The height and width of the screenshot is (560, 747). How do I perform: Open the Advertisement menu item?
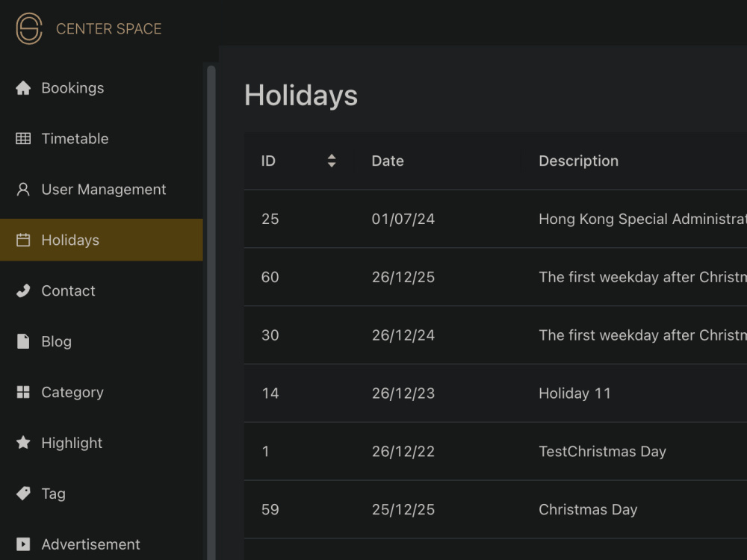(x=102, y=544)
